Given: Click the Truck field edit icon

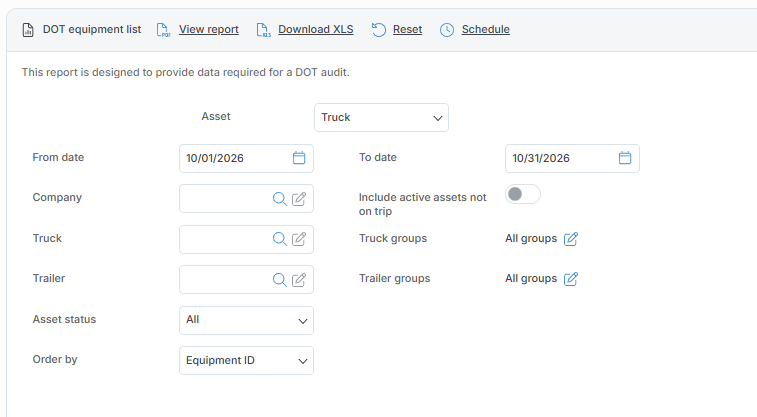Looking at the screenshot, I should (299, 238).
